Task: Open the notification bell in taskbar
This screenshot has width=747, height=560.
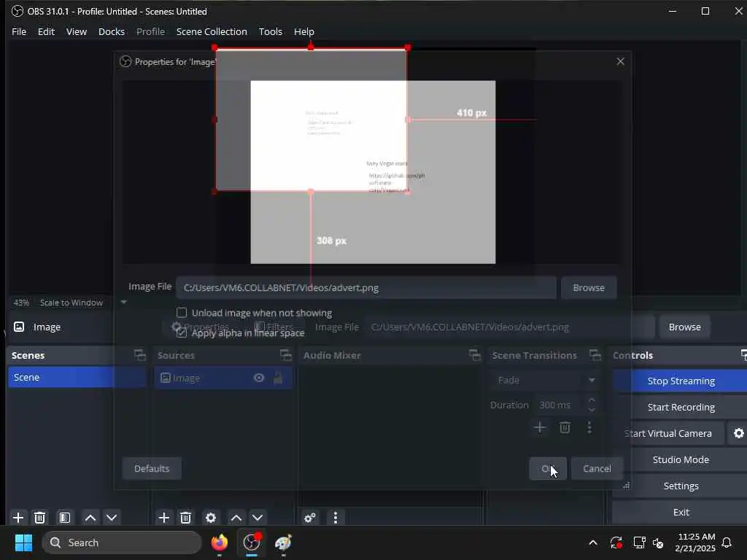Action: point(727,542)
